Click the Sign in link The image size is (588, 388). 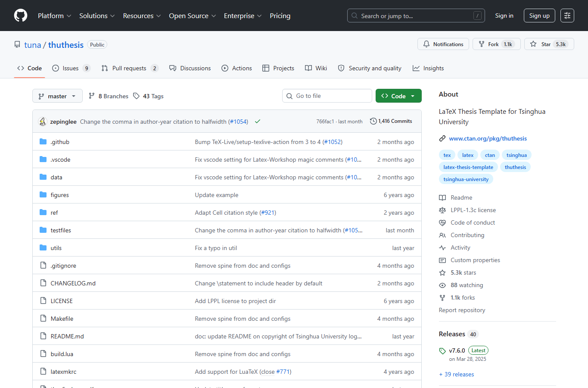coord(504,16)
